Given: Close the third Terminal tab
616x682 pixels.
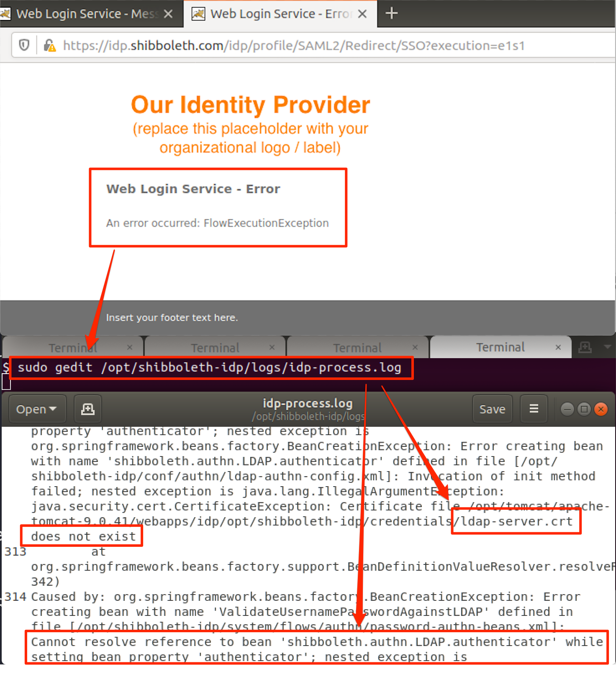Looking at the screenshot, I should 415,347.
